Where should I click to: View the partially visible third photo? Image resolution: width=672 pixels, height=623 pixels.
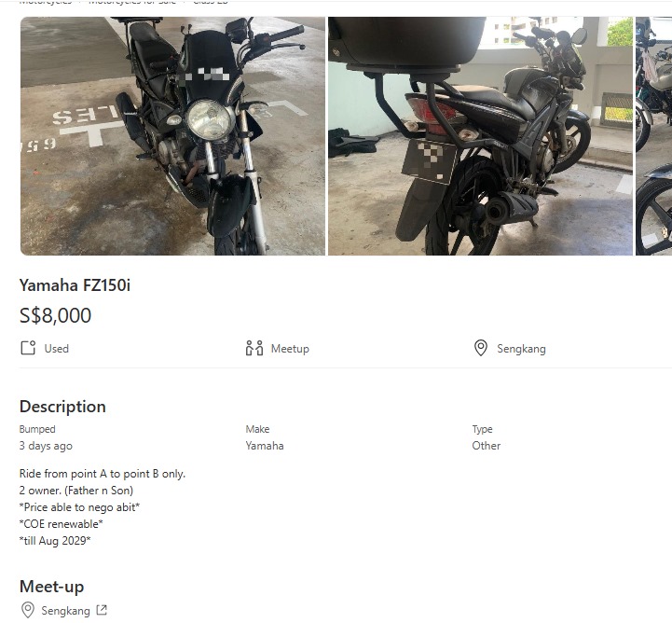coord(654,136)
